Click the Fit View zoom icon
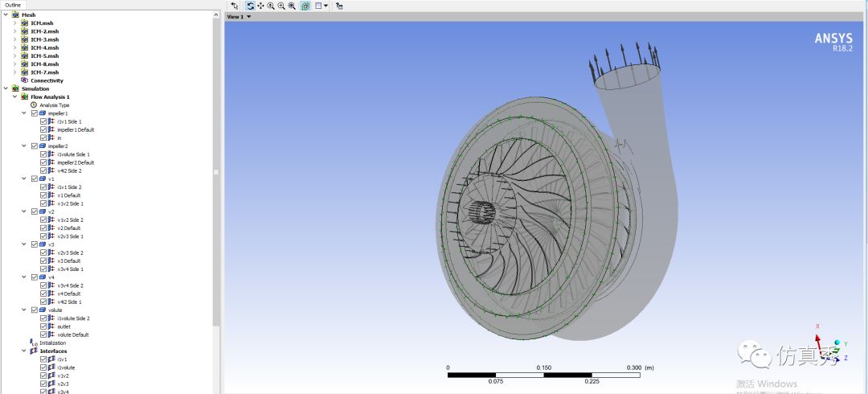This screenshot has height=394, width=868. pyautogui.click(x=292, y=6)
